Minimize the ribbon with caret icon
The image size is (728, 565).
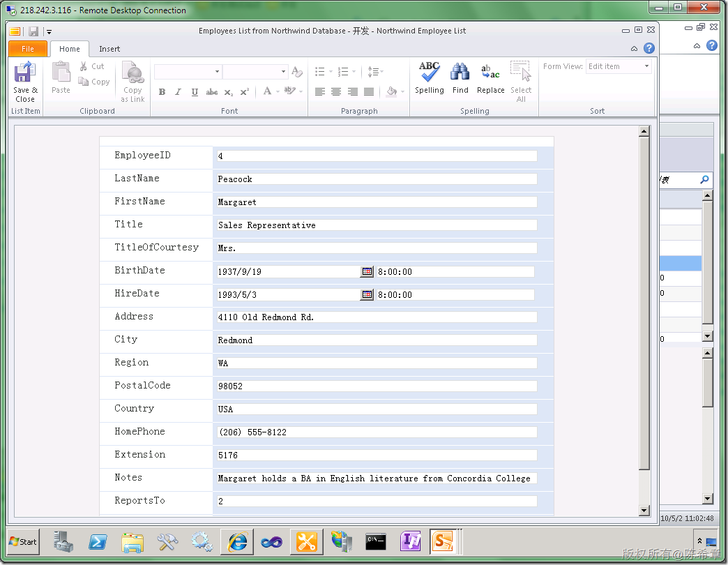click(635, 48)
